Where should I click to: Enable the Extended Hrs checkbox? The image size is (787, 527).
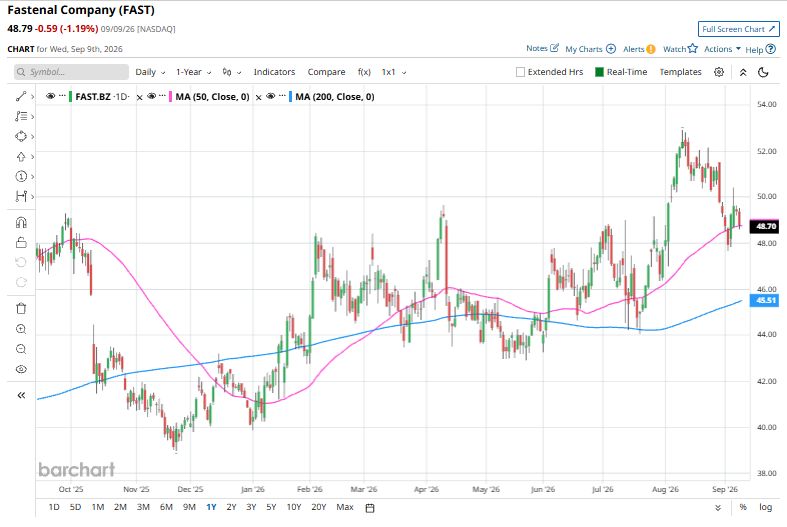point(520,72)
